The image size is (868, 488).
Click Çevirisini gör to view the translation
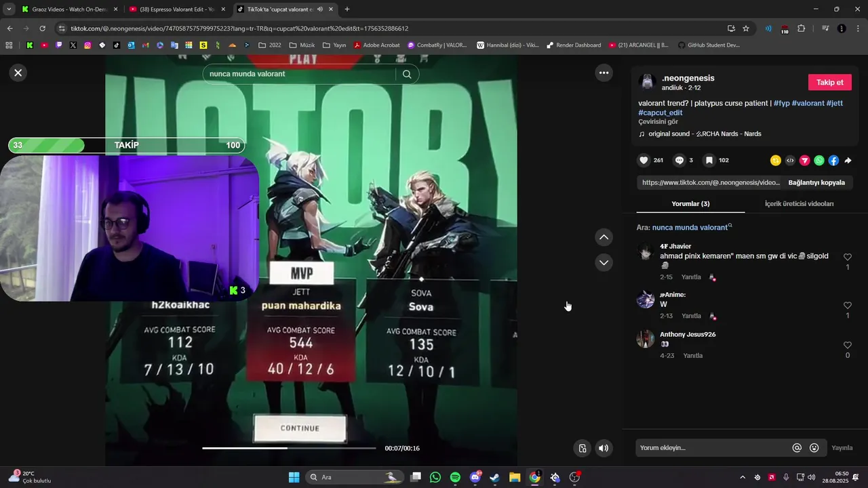(658, 121)
